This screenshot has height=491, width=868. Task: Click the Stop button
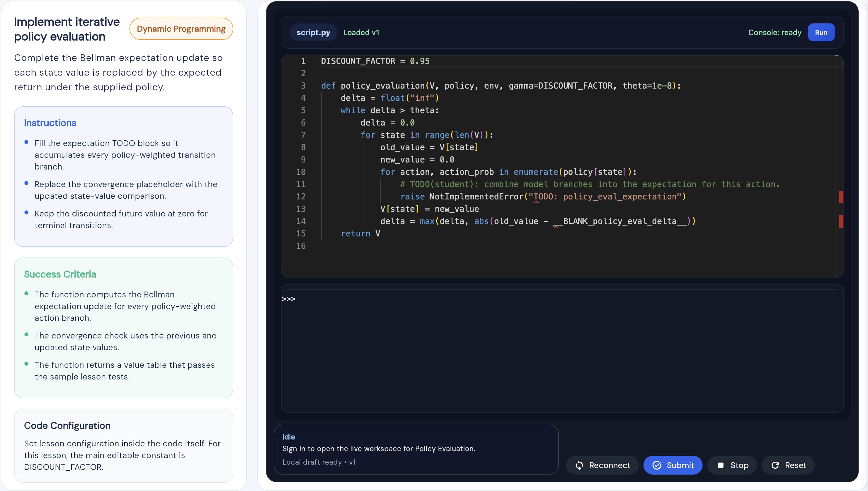coord(732,465)
